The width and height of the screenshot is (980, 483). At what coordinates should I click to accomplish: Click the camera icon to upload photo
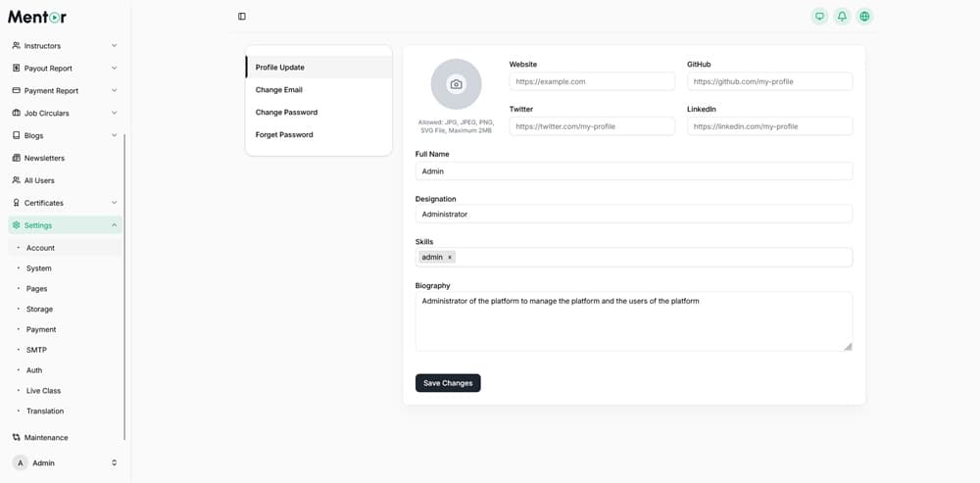coord(456,84)
